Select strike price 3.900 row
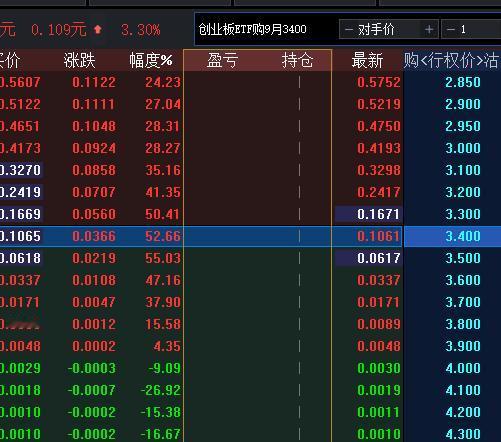This screenshot has height=442, width=501. (463, 346)
